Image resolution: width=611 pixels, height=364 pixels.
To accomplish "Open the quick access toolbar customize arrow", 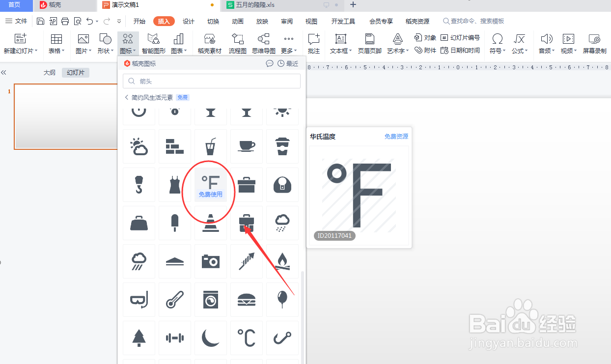I will (119, 21).
